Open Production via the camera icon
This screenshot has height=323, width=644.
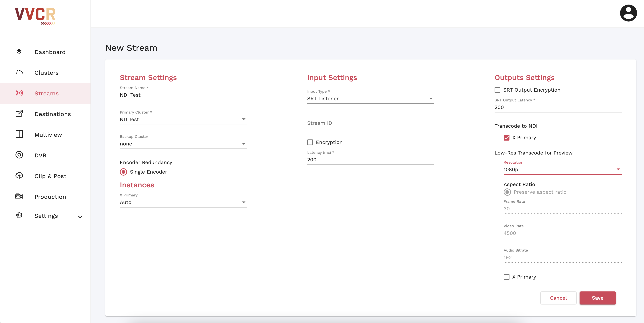click(19, 196)
